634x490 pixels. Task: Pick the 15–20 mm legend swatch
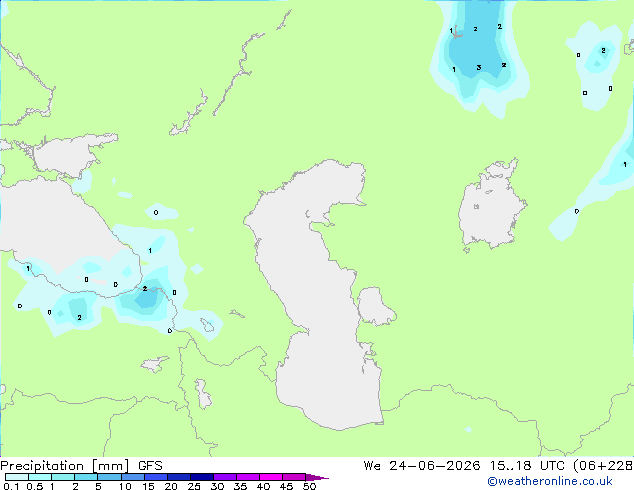click(156, 477)
